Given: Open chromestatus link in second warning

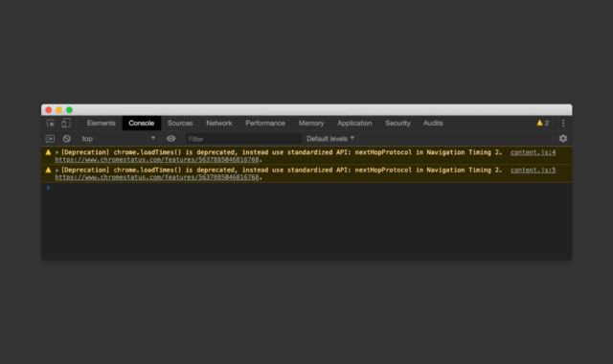Looking at the screenshot, I should point(157,177).
